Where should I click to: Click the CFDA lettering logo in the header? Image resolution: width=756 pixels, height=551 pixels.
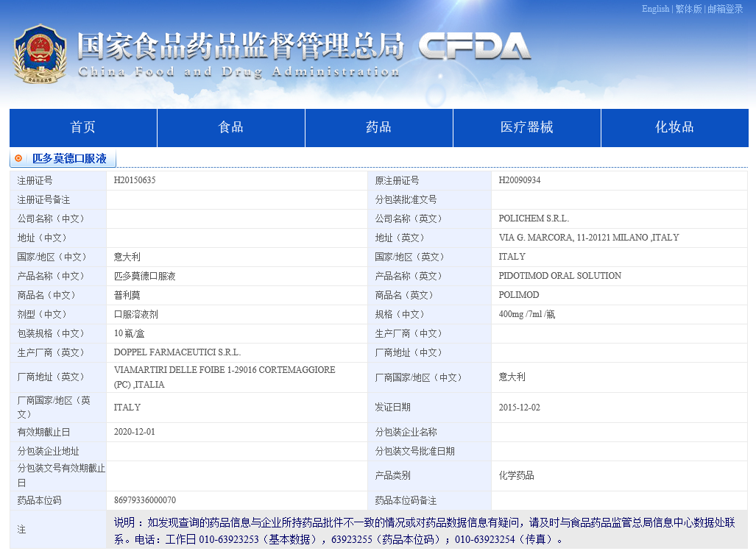pos(474,46)
